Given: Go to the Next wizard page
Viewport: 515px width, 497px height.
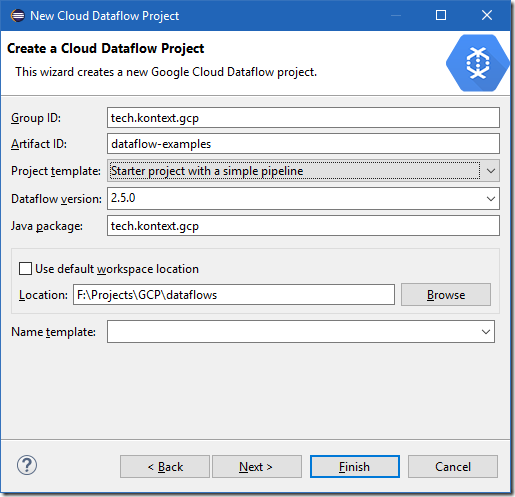Looking at the screenshot, I should (257, 467).
